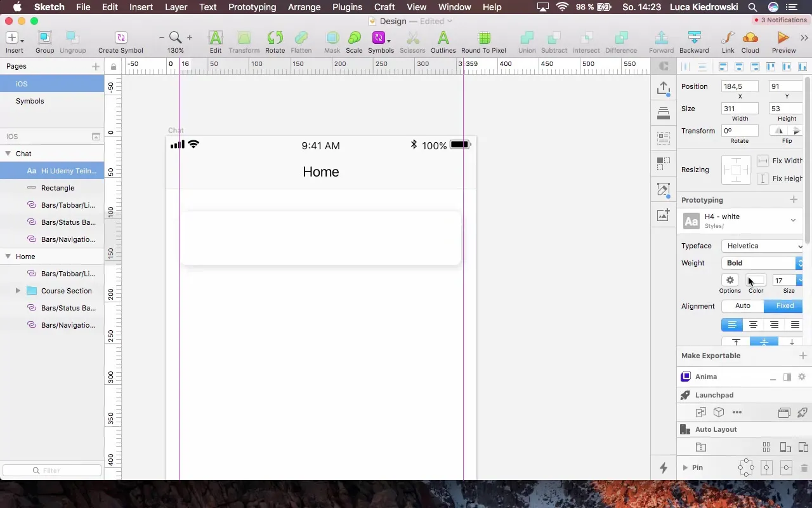Add a new page with plus
Viewport: 812px width, 508px height.
(x=96, y=66)
